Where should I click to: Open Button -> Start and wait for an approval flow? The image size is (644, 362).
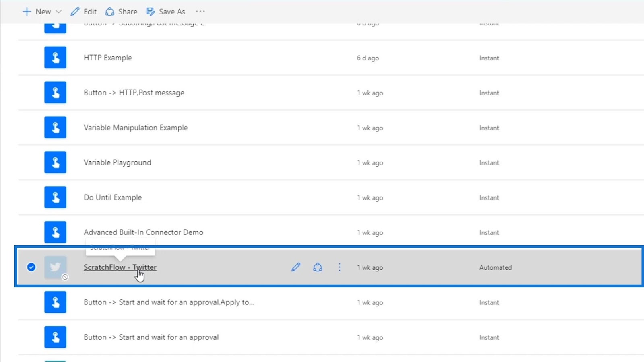pos(151,337)
